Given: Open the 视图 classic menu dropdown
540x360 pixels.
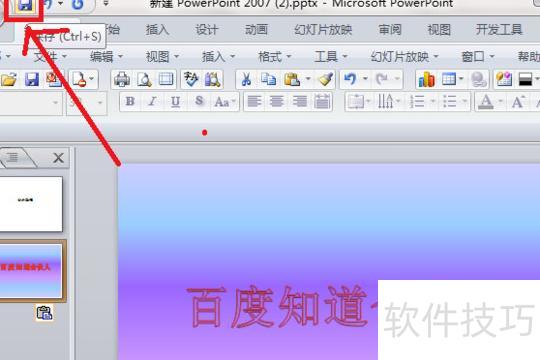Looking at the screenshot, I should coord(162,56).
